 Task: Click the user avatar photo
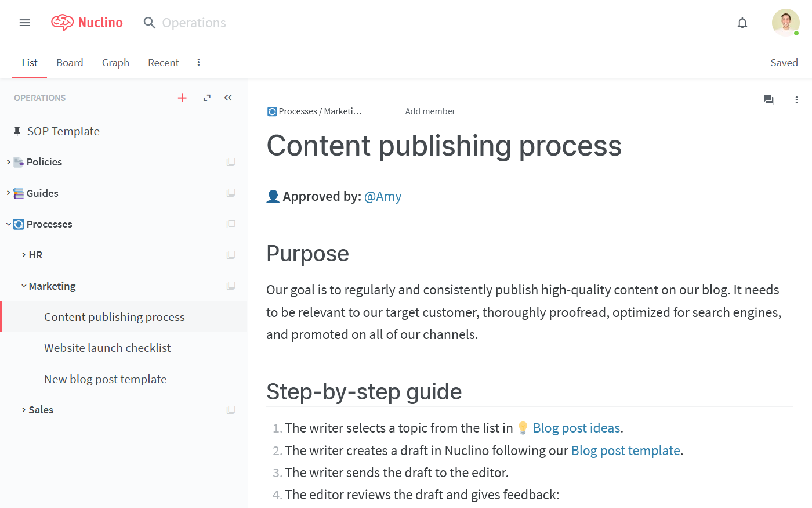pyautogui.click(x=785, y=22)
